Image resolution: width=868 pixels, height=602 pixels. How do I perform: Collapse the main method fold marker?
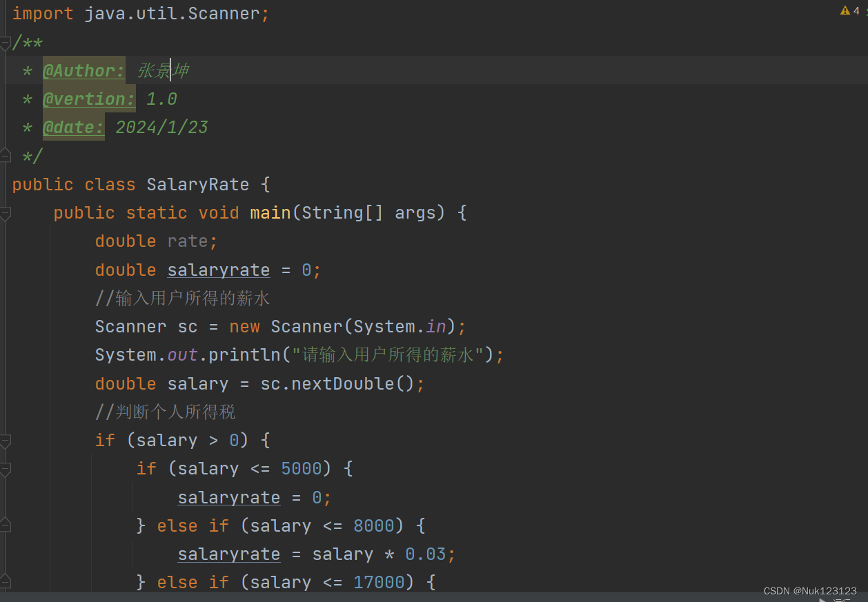point(5,213)
